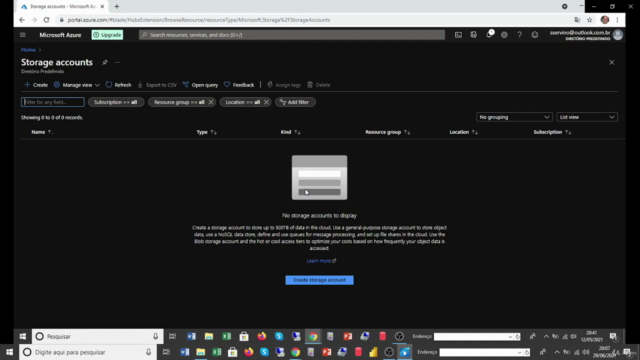Image resolution: width=640 pixels, height=360 pixels.
Task: Open the Subscription == all filter pill
Action: click(x=116, y=102)
